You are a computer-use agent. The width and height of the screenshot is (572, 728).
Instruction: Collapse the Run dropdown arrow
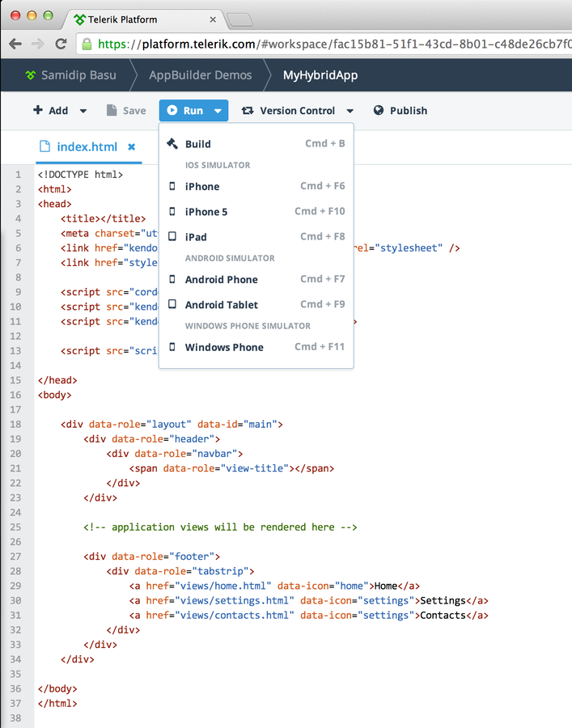[218, 111]
